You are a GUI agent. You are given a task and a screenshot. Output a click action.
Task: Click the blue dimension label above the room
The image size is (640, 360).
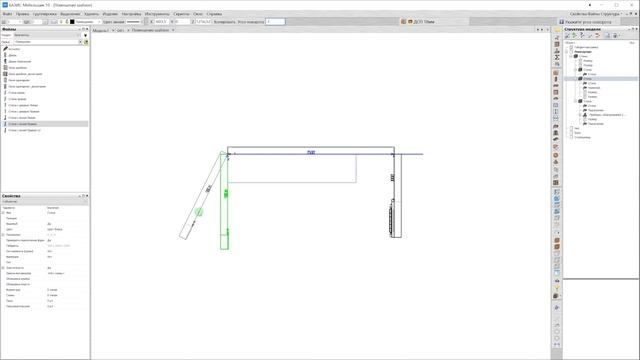coord(311,152)
